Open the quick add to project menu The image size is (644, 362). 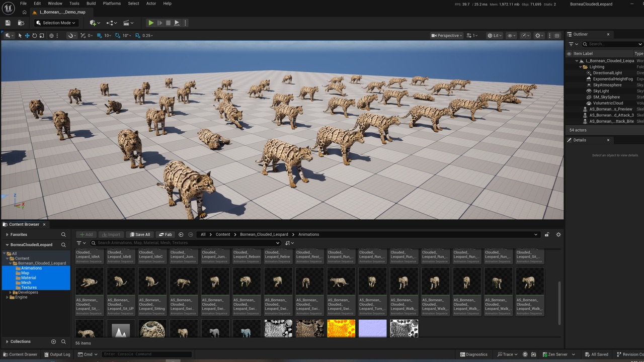tap(94, 23)
